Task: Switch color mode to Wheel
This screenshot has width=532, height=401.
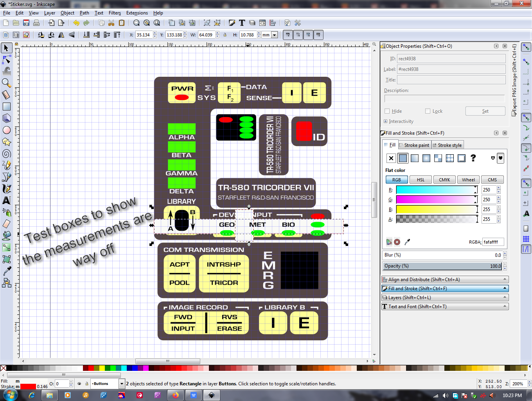Action: pyautogui.click(x=468, y=180)
